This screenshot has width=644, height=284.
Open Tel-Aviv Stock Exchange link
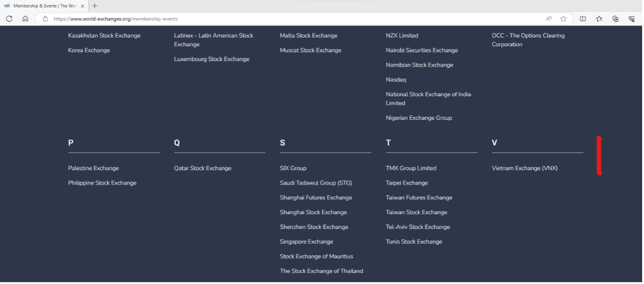click(x=418, y=228)
